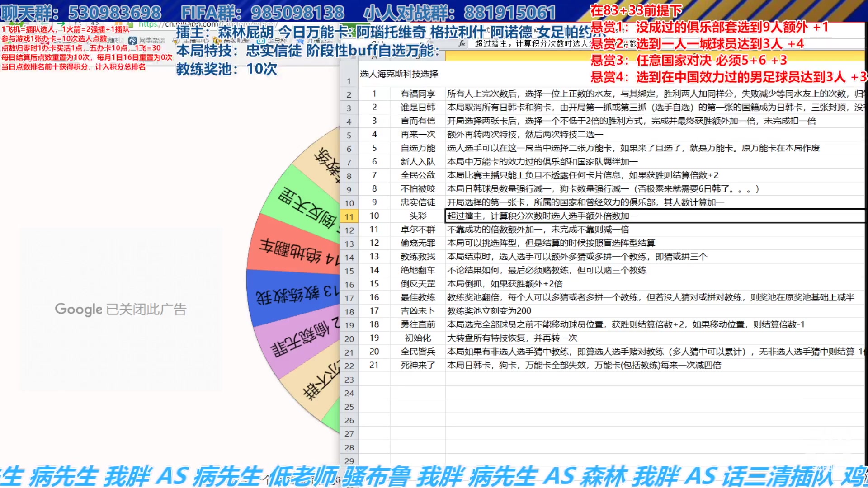This screenshot has width=868, height=488.
Task: Click the 吉凶未卜 cell in the spreadsheet
Action: [418, 311]
